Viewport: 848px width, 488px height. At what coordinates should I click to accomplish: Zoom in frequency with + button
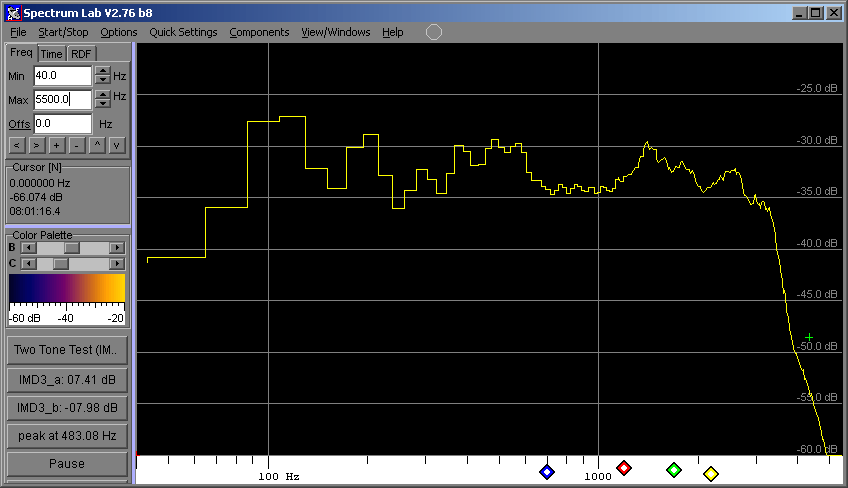(57, 145)
